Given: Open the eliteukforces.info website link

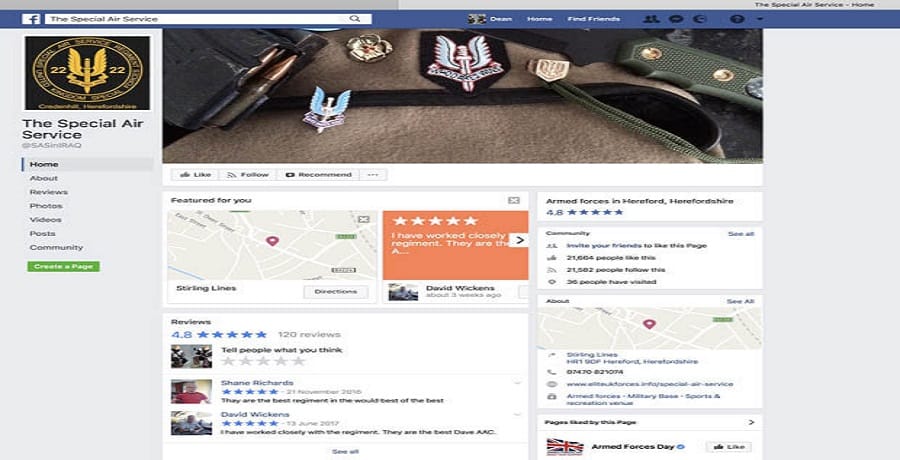Looking at the screenshot, I should coord(650,384).
